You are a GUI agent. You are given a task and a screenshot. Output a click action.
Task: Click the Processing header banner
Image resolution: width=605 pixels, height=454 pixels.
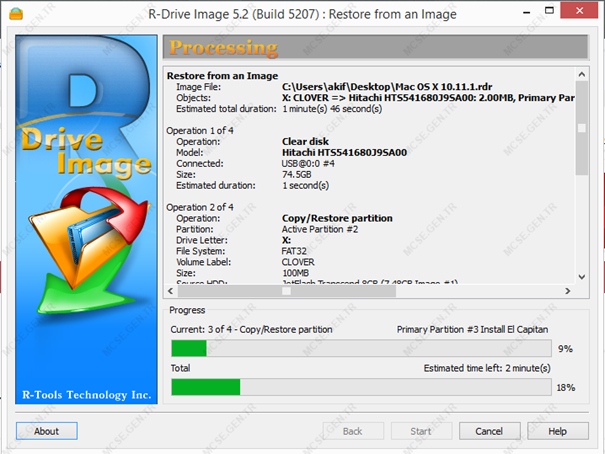click(x=376, y=47)
